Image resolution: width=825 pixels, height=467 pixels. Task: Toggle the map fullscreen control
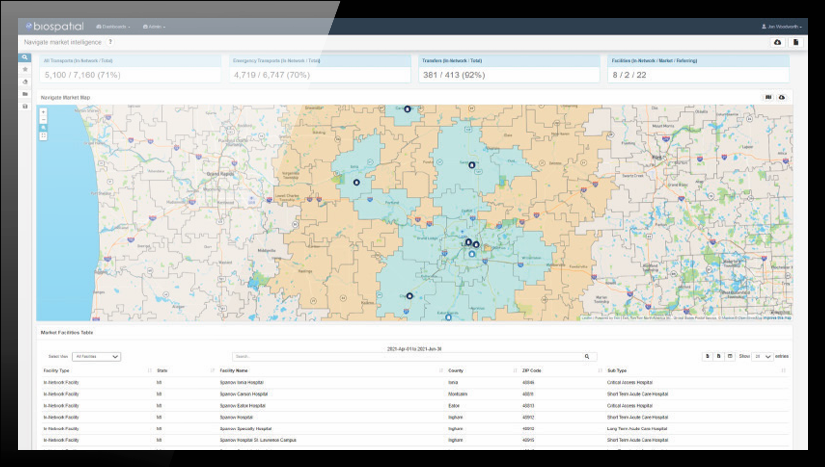click(43, 136)
